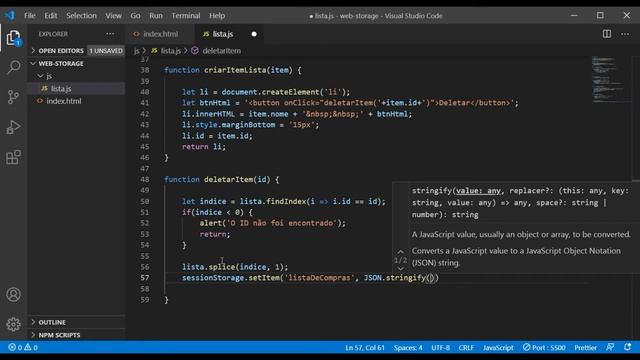Click the Prettier status bar item

(585, 347)
